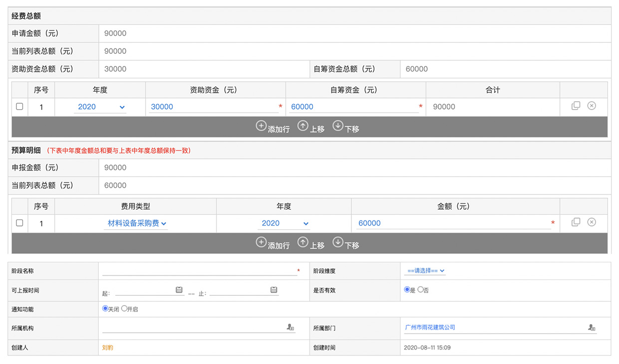Click the creator name link 刘豹
Image resolution: width=619 pixels, height=364 pixels.
107,348
